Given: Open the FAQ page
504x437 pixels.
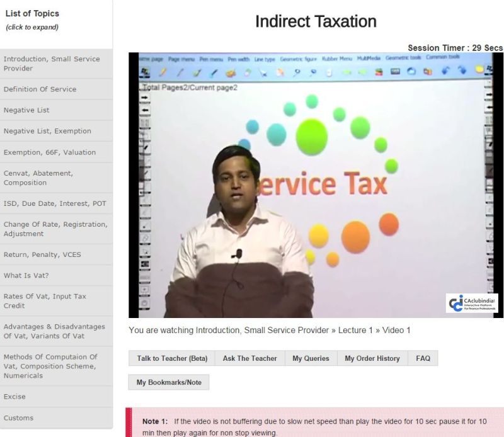Looking at the screenshot, I should click(423, 358).
